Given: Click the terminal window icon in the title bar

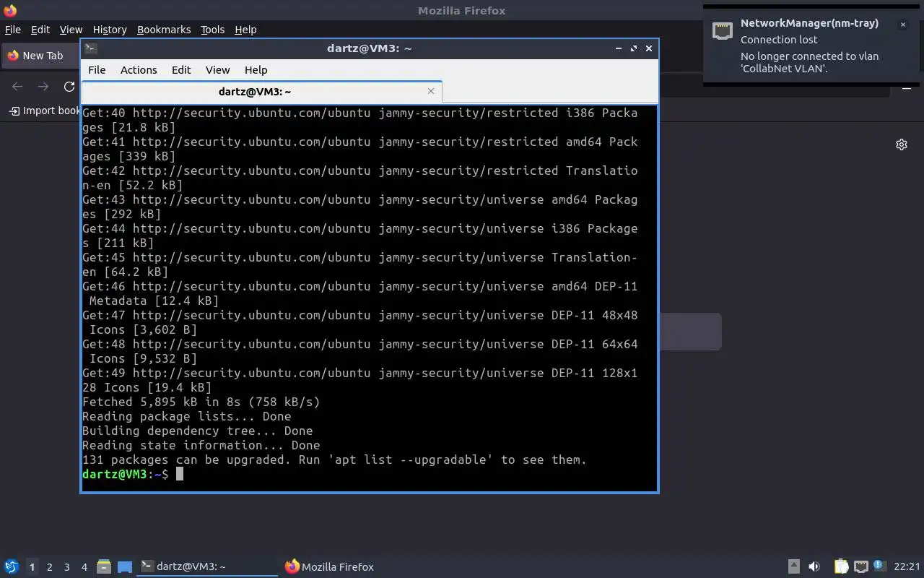Looking at the screenshot, I should (x=90, y=48).
